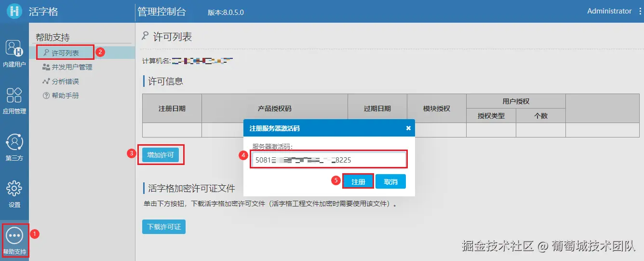The height and width of the screenshot is (261, 644).
Task: Click the 过期日期 column header
Action: (x=377, y=109)
